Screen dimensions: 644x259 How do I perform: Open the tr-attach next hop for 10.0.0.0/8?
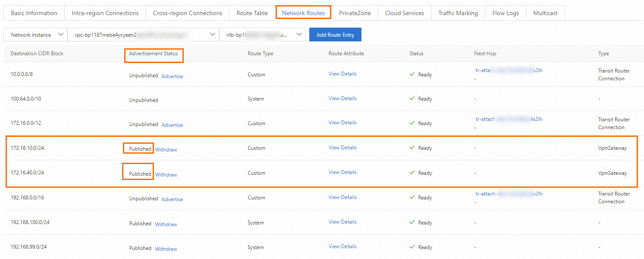tap(509, 70)
